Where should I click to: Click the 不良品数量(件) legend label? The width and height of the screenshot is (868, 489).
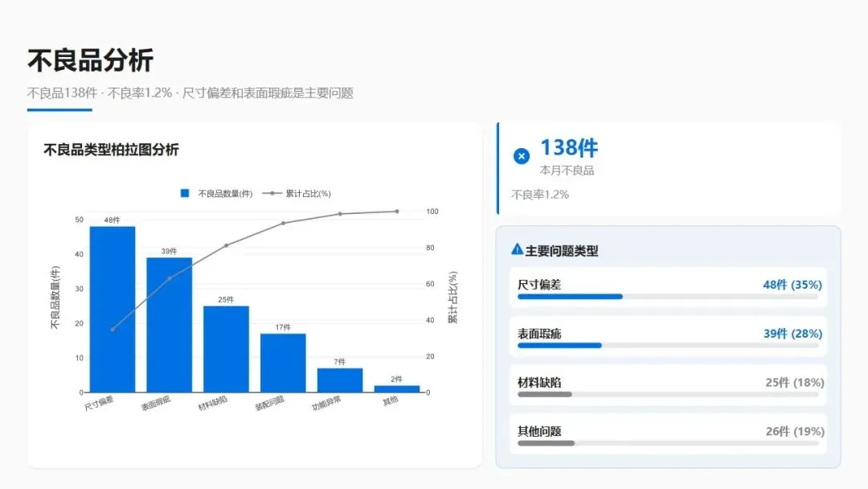click(225, 193)
